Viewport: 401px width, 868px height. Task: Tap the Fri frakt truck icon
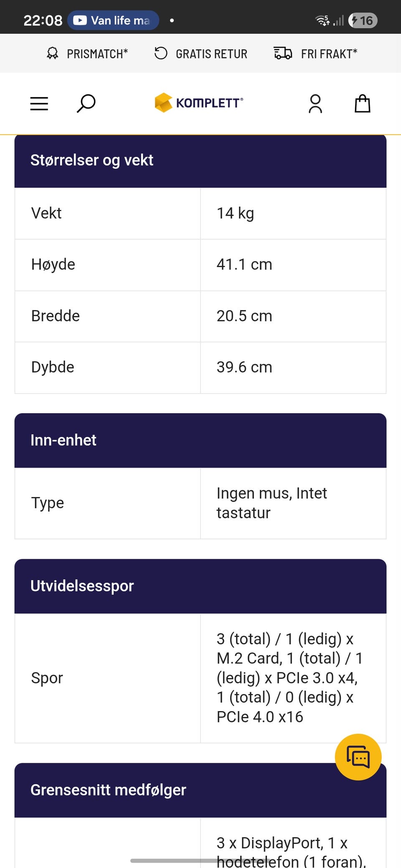pyautogui.click(x=283, y=53)
